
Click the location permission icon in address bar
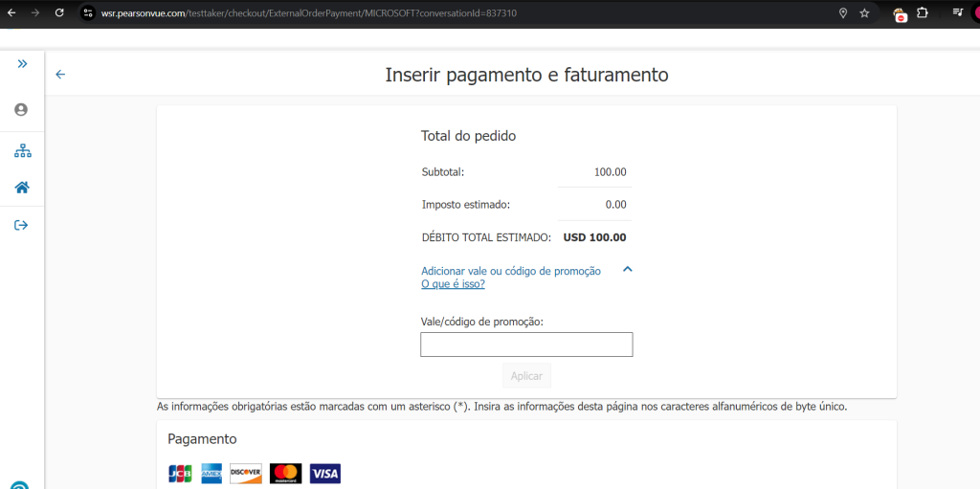pyautogui.click(x=842, y=13)
